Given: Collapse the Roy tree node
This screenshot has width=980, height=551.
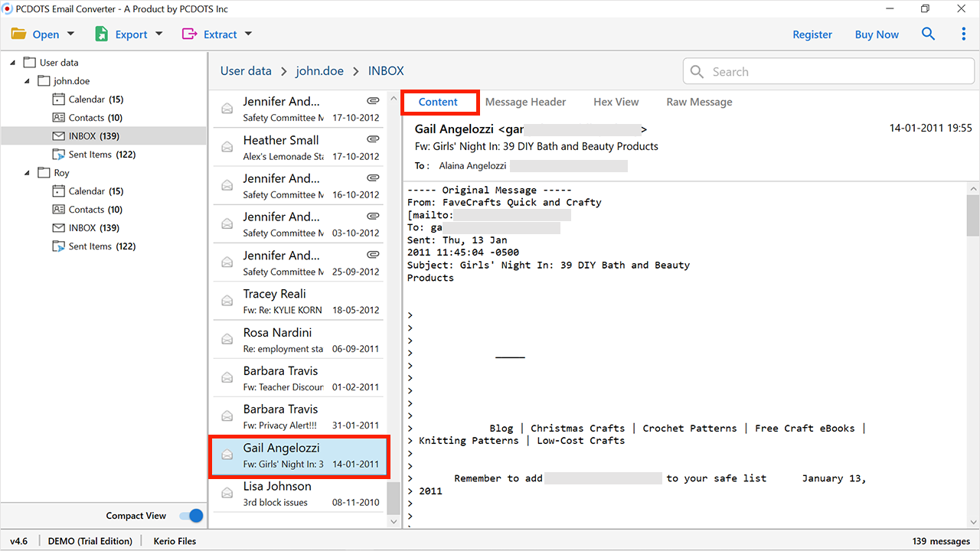Looking at the screenshot, I should pyautogui.click(x=27, y=172).
